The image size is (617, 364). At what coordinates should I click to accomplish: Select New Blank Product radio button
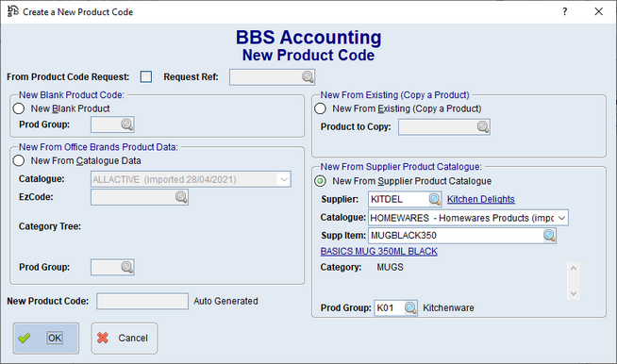[19, 108]
